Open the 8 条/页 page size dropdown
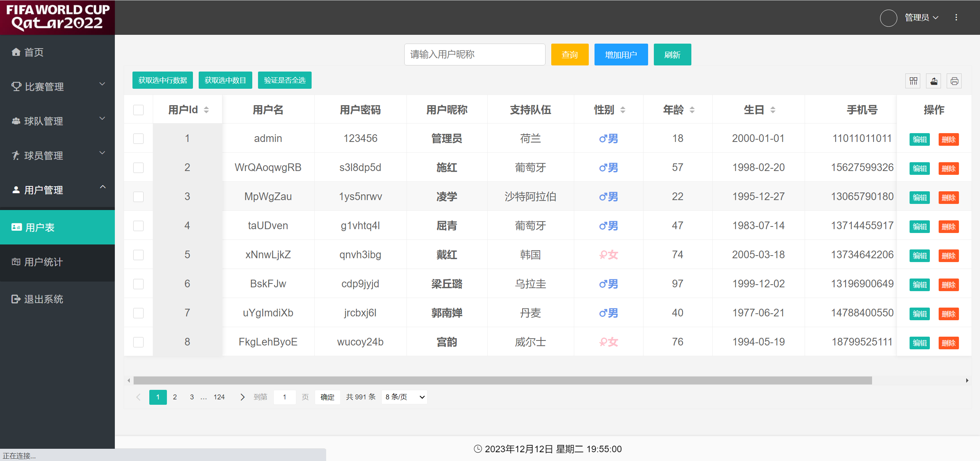Screen dimensions: 980x461 point(404,397)
